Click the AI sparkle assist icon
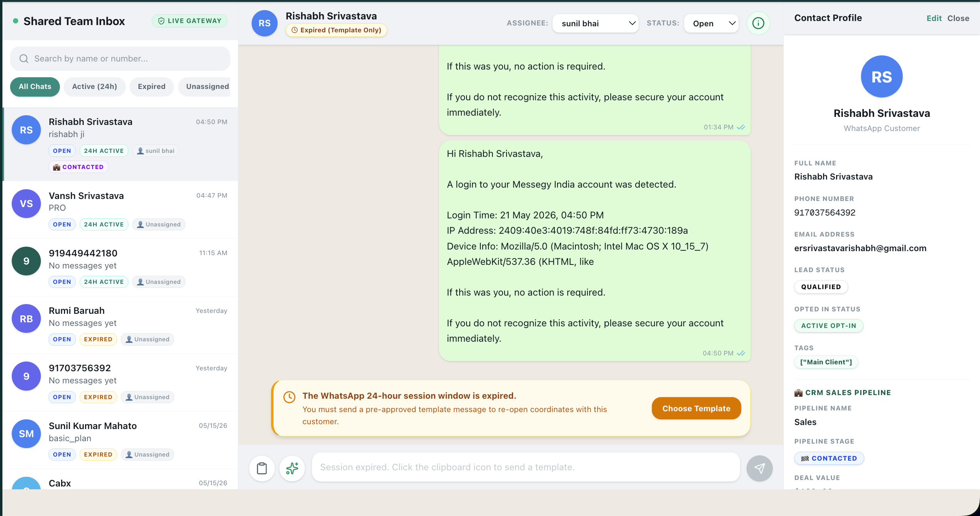Image resolution: width=980 pixels, height=516 pixels. coord(292,468)
